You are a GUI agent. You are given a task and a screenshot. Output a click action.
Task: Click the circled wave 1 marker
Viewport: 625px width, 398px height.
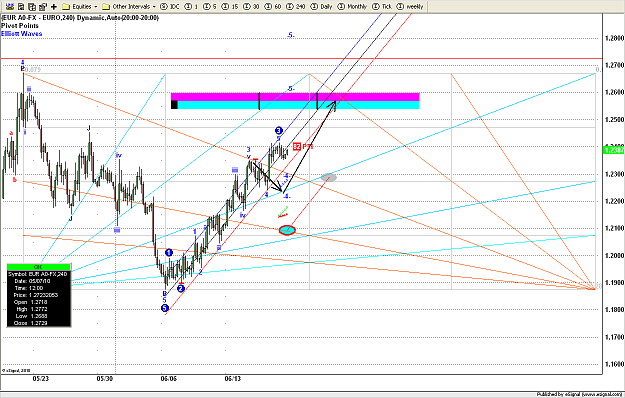point(169,253)
